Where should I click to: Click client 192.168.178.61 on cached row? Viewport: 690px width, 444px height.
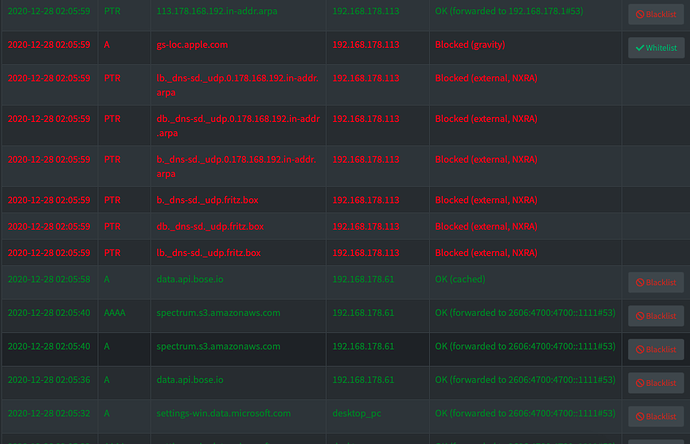click(363, 279)
